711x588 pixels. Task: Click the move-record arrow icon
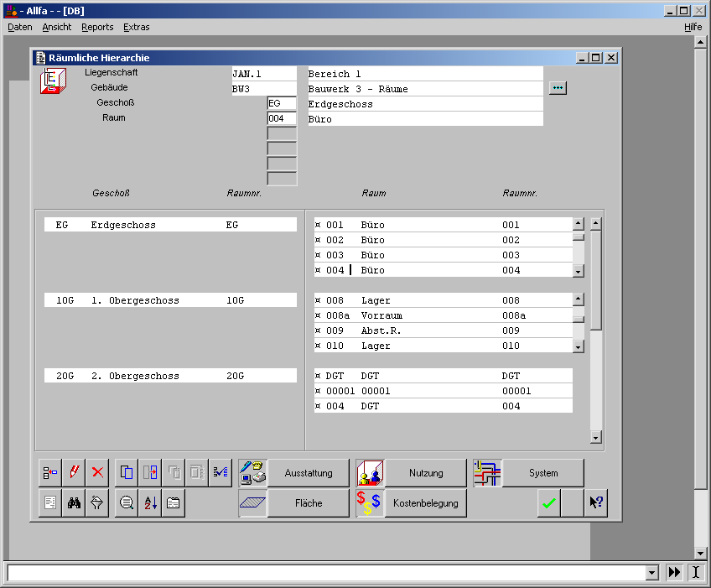(x=150, y=473)
